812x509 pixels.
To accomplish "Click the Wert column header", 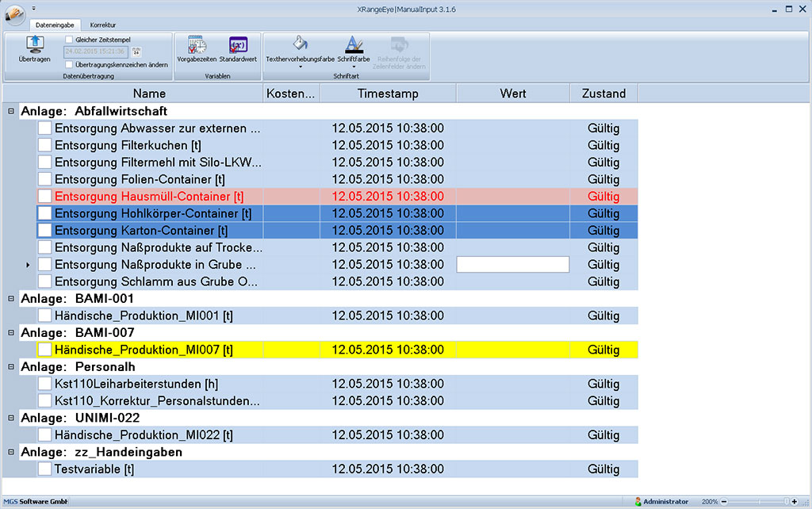I will 513,94.
